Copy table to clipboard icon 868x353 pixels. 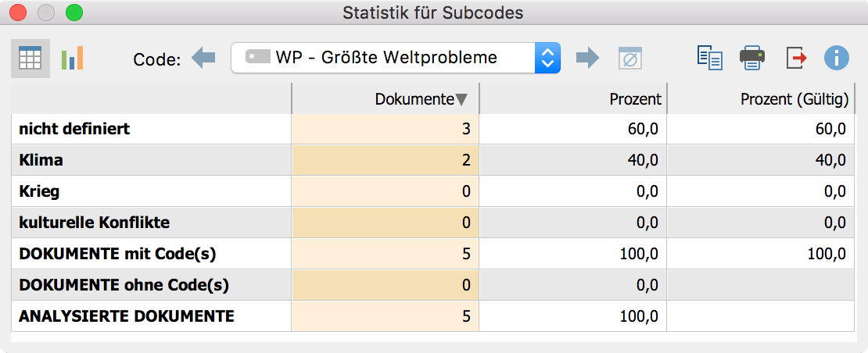(x=710, y=58)
